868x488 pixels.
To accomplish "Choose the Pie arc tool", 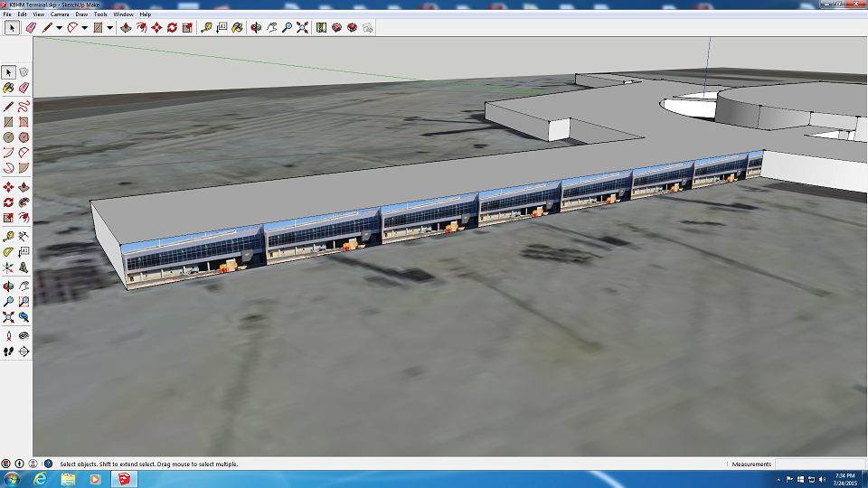I will 24,168.
